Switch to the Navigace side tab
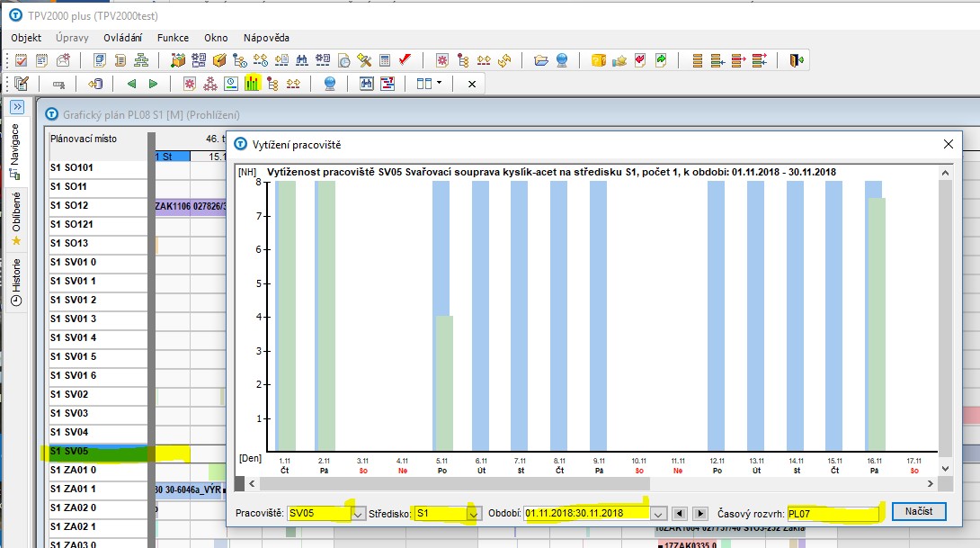The width and height of the screenshot is (980, 548). [15, 151]
